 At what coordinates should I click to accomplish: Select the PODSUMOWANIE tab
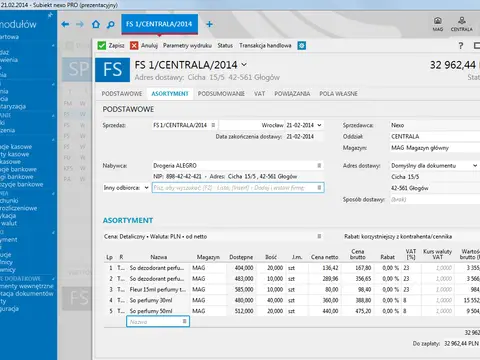(221, 94)
